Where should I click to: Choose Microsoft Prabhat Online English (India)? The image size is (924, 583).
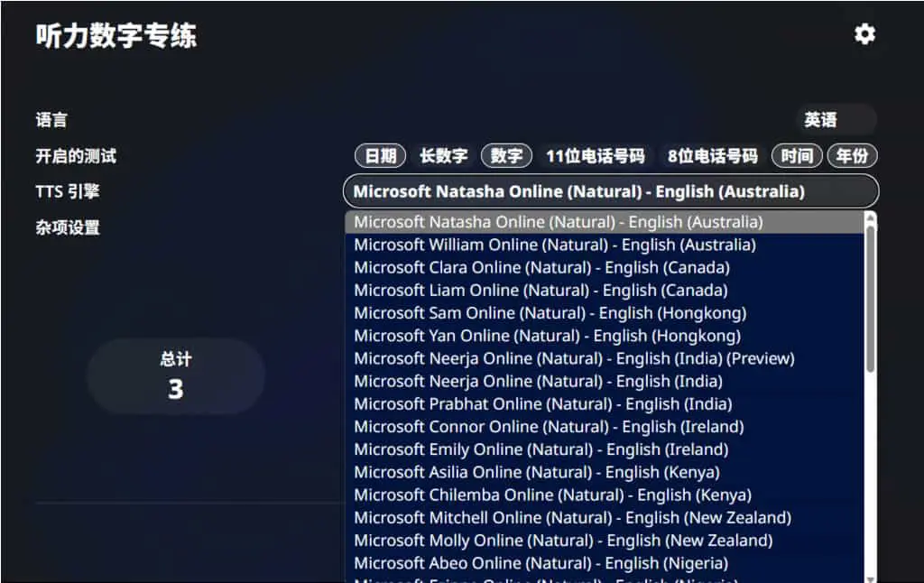point(605,403)
